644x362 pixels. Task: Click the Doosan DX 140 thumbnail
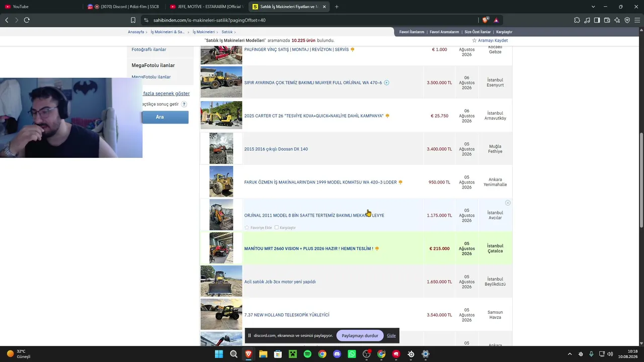click(x=221, y=148)
